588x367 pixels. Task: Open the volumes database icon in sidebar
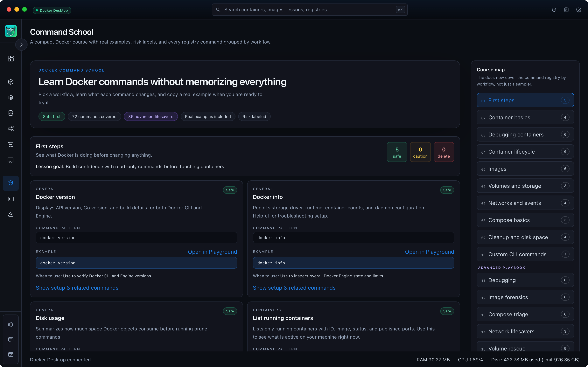11,113
